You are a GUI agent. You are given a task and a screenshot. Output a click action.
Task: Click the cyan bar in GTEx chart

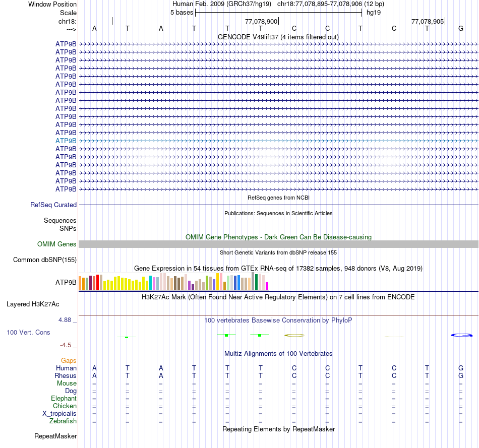[150, 283]
